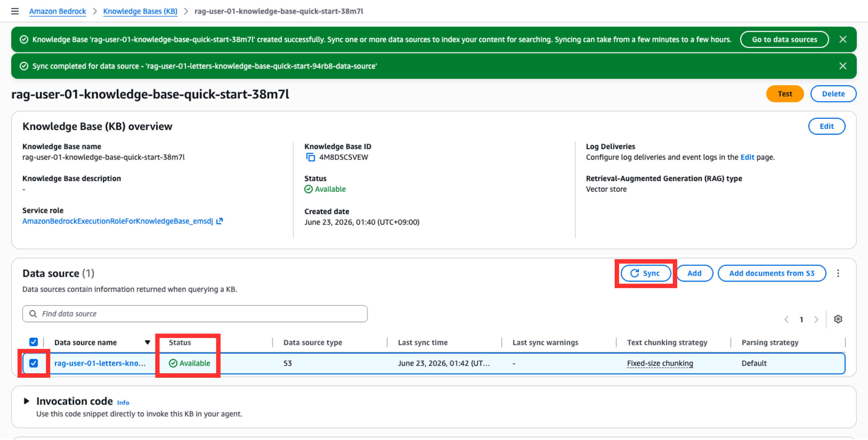This screenshot has width=868, height=440.
Task: Edit the Knowledge Base overview
Action: click(x=826, y=126)
